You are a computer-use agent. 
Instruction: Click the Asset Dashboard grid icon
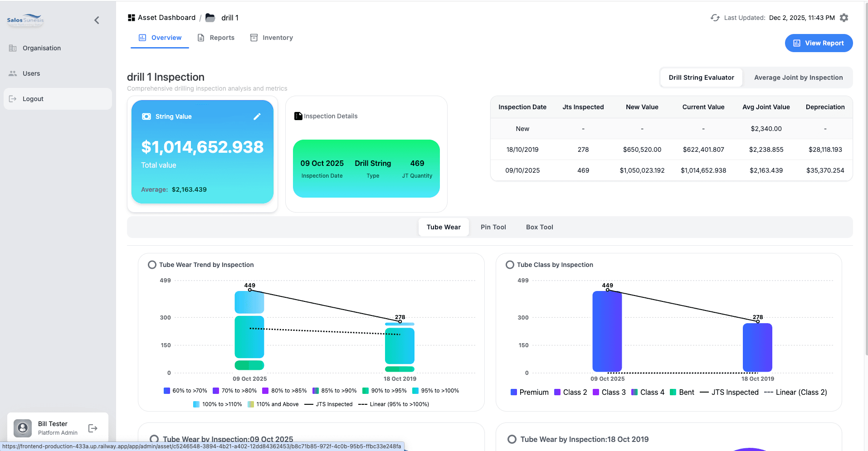(132, 18)
